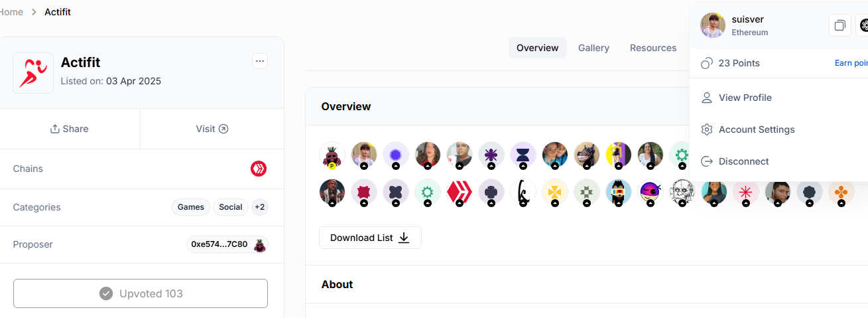Click the two-person selfie avatar
Image resolution: width=868 pixels, height=318 pixels.
coord(555,155)
